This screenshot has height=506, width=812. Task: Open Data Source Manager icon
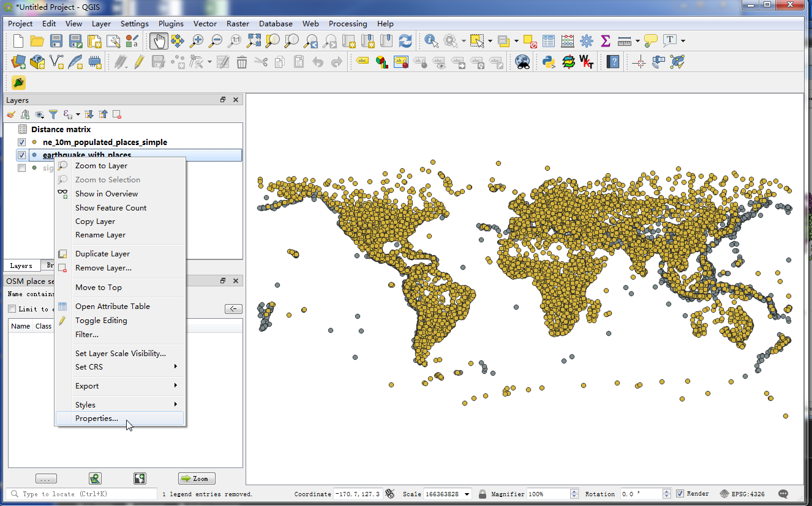coord(18,62)
